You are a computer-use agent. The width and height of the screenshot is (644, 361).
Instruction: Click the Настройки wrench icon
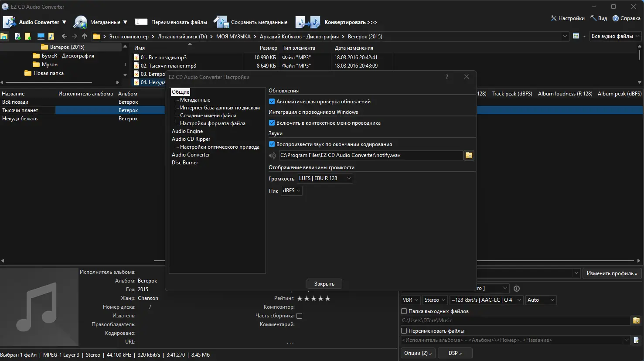(554, 18)
